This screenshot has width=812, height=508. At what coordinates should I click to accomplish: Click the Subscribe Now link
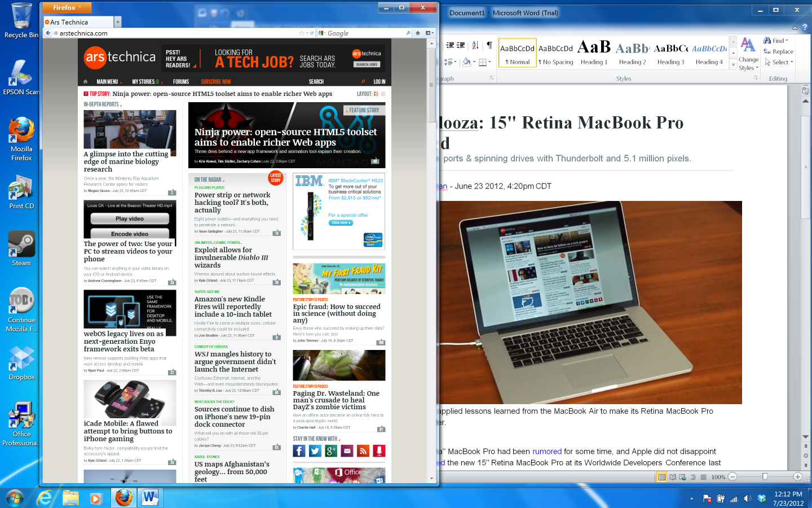point(215,81)
